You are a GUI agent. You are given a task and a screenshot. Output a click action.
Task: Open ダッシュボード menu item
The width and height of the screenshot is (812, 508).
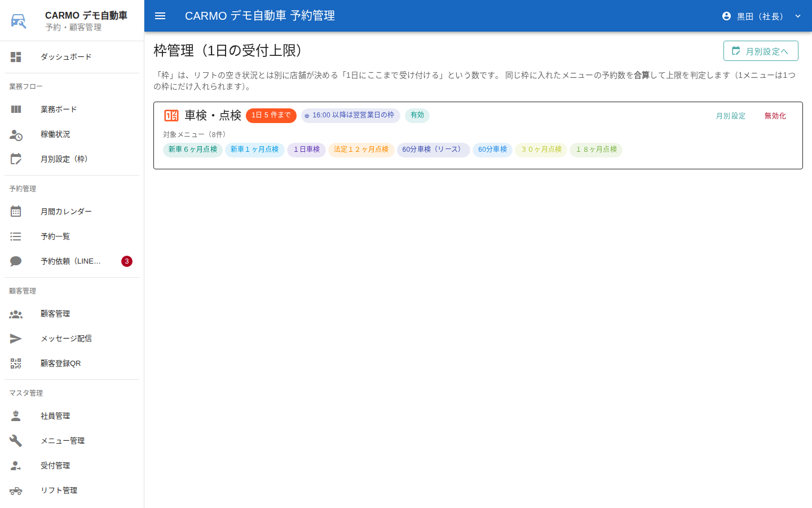tap(72, 57)
